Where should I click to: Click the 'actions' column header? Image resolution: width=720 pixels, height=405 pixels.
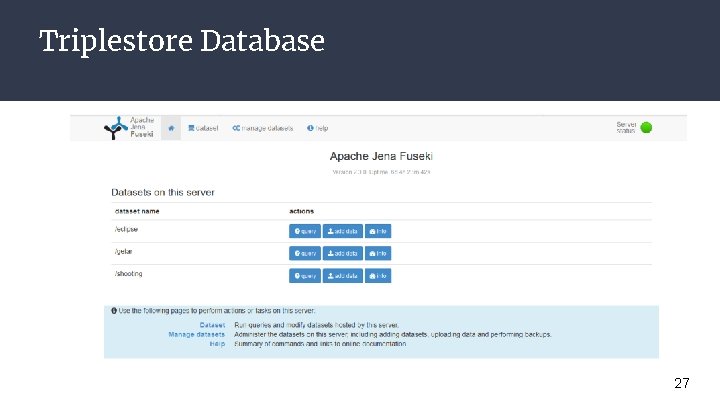pos(302,211)
